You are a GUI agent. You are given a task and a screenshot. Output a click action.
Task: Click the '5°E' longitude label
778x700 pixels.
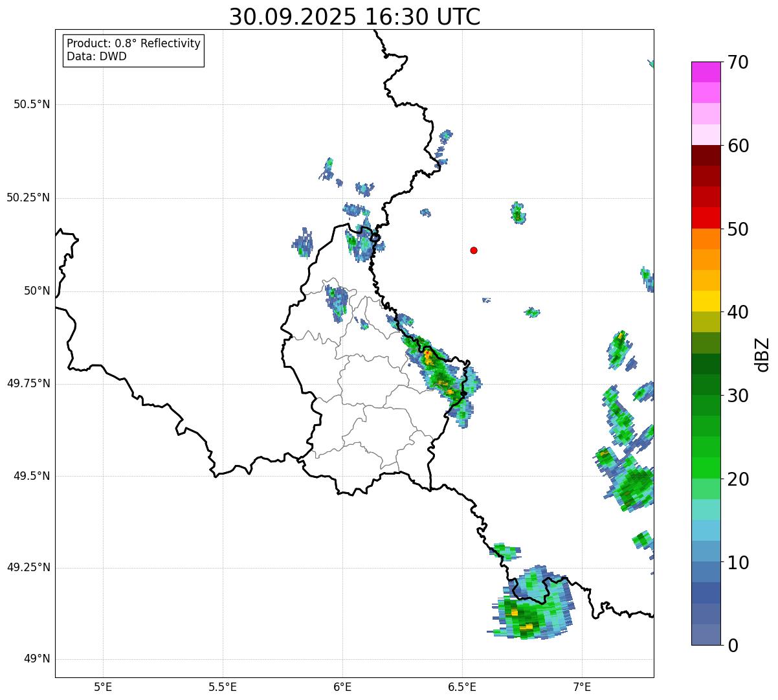click(x=103, y=687)
